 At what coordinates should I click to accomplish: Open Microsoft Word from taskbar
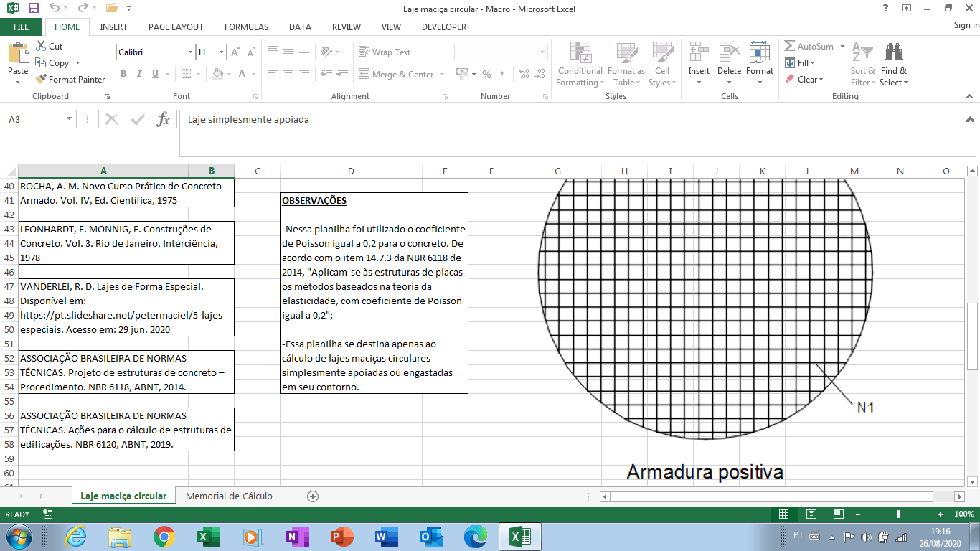[x=386, y=536]
